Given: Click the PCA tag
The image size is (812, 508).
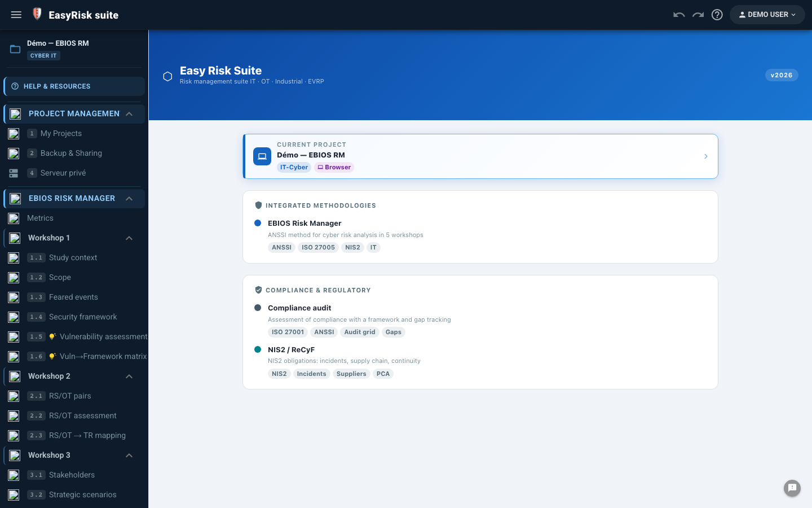Looking at the screenshot, I should coord(383,374).
